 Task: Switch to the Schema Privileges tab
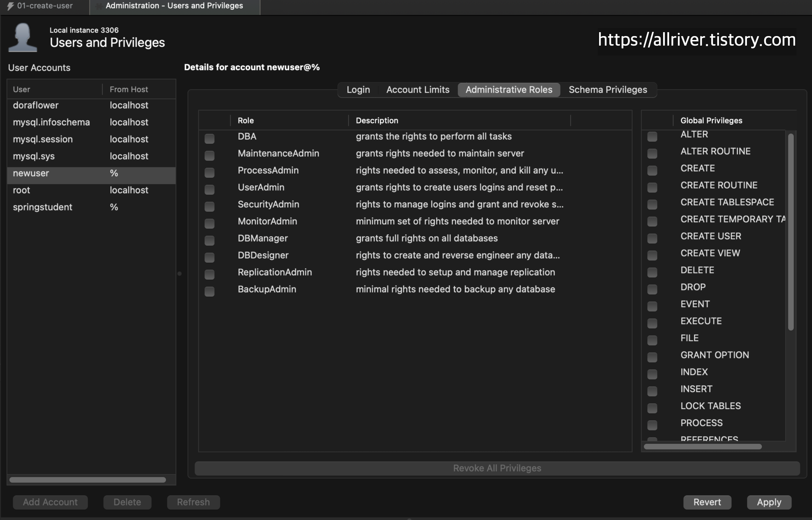(608, 90)
